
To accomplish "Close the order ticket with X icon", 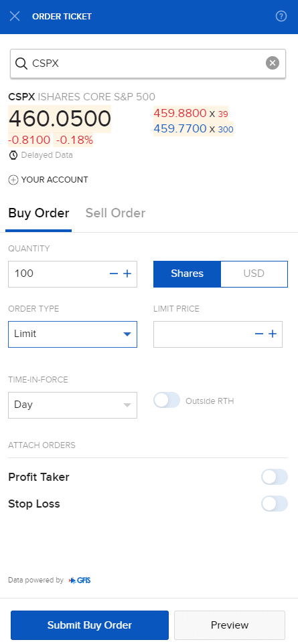I will pyautogui.click(x=15, y=17).
